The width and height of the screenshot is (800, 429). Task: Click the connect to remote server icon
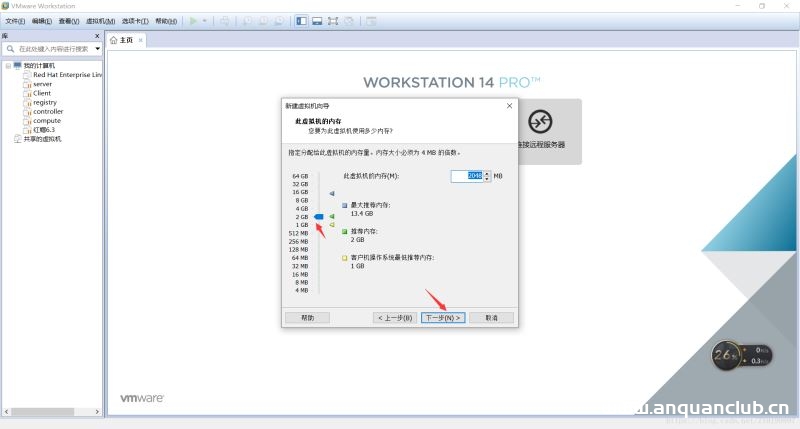(x=540, y=121)
